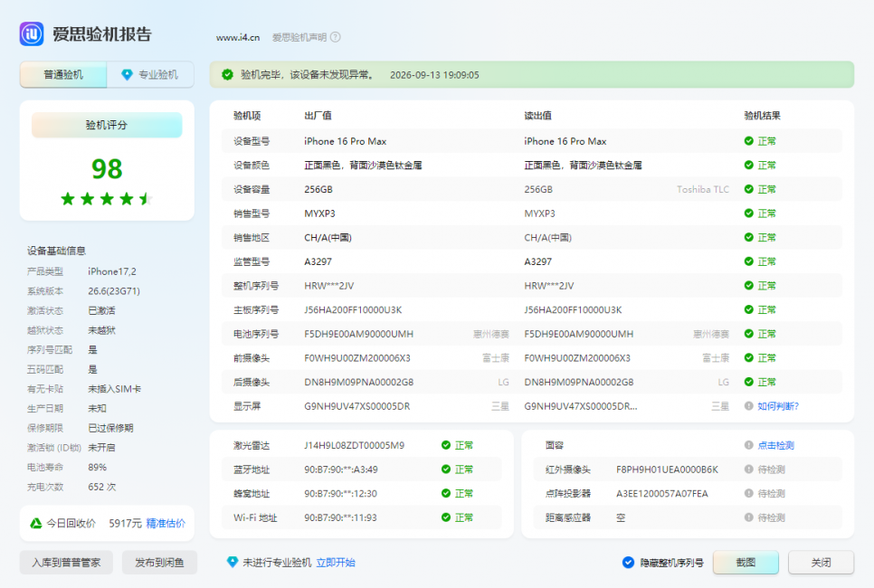Click the 验机评分 header label
Image resolution: width=874 pixels, height=588 pixels.
[x=107, y=125]
